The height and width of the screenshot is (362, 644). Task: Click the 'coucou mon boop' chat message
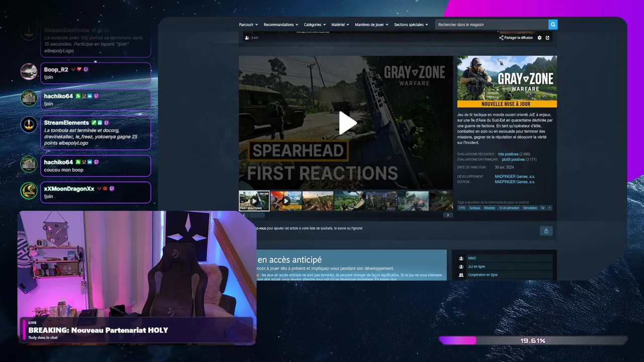tap(63, 170)
